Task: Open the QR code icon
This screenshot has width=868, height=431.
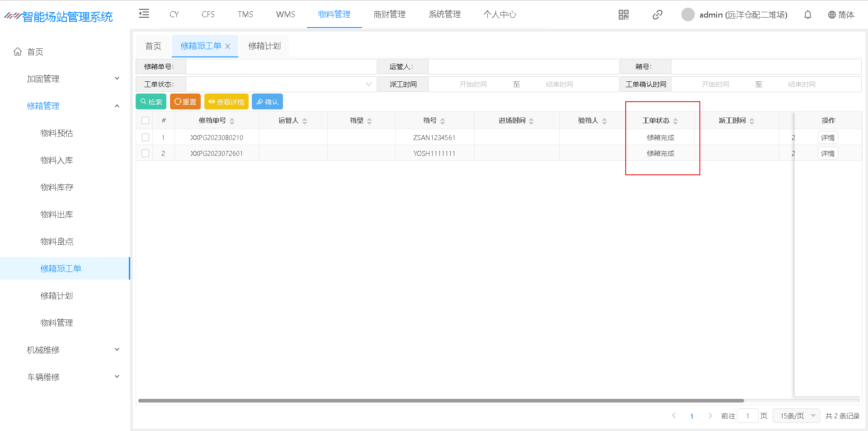Action: pyautogui.click(x=623, y=15)
